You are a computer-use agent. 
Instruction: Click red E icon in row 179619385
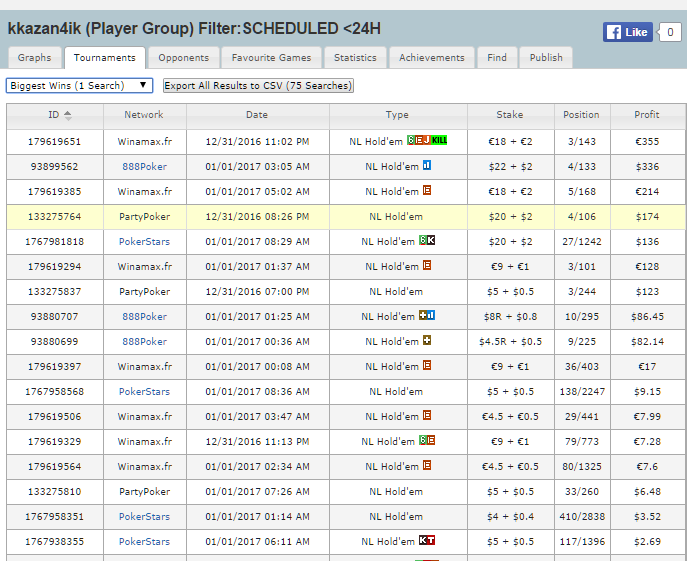coord(427,190)
